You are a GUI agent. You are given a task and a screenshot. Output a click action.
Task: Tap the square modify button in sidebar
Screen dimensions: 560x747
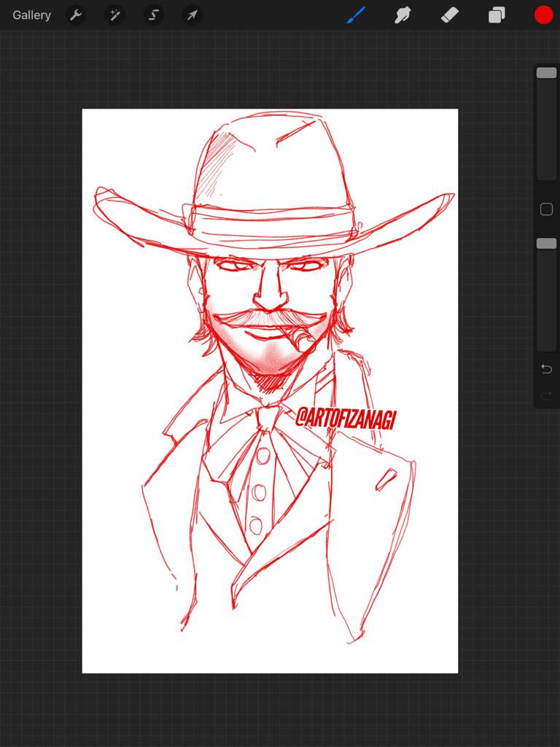coord(546,209)
